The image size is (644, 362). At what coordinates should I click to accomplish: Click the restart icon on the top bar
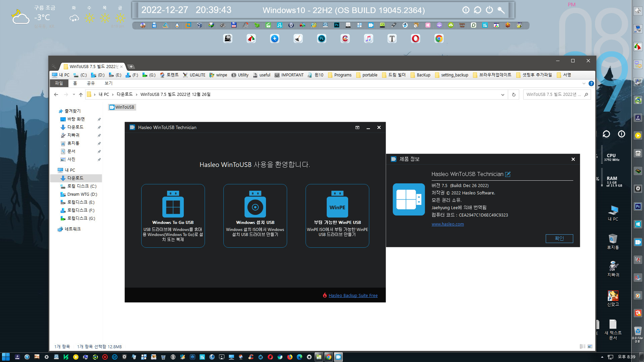[x=478, y=10]
